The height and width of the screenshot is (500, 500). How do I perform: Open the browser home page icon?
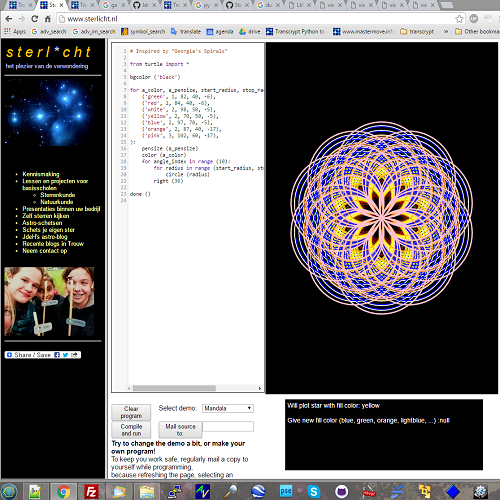(48, 19)
